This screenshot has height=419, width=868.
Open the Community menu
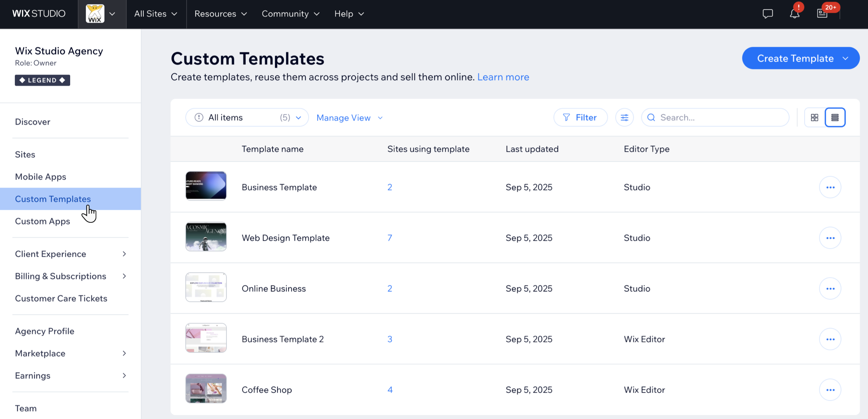pos(290,14)
